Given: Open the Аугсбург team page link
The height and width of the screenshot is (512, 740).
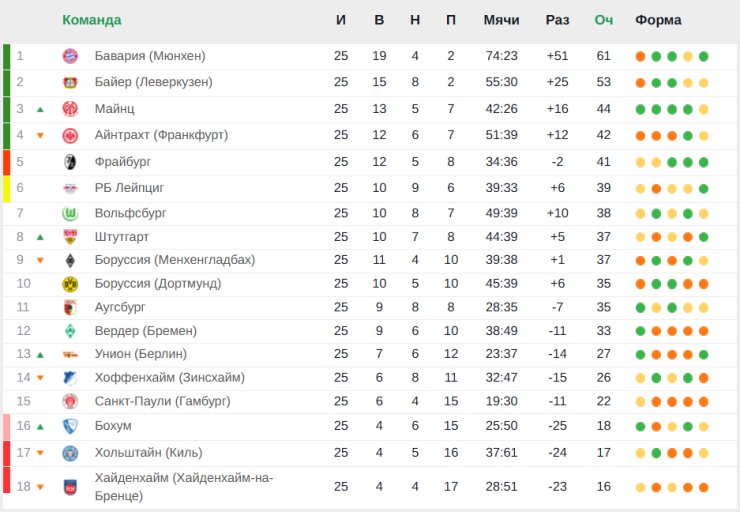Looking at the screenshot, I should pyautogui.click(x=120, y=307).
